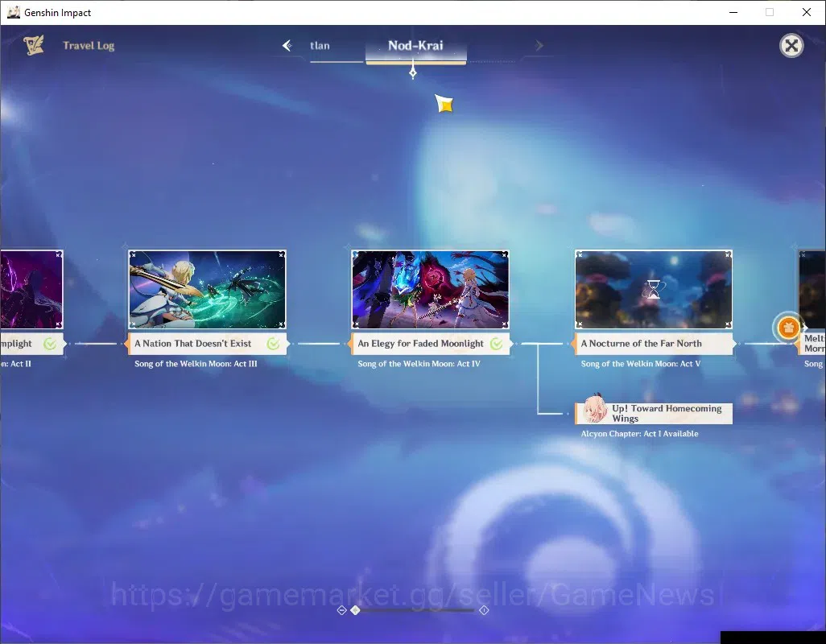Image resolution: width=826 pixels, height=644 pixels.
Task: Click the green checkmark beside 'An Elegy for Faded Moonlight'
Action: tap(496, 344)
